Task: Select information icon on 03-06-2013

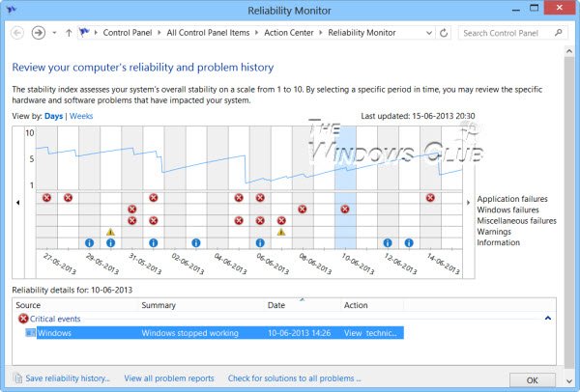Action: (196, 242)
